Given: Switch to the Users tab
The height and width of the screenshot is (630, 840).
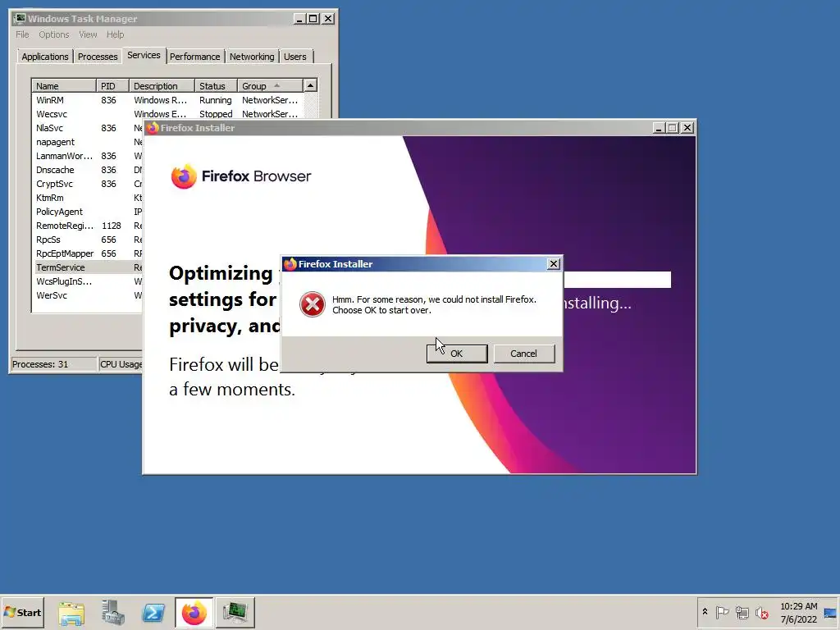Looking at the screenshot, I should (295, 57).
